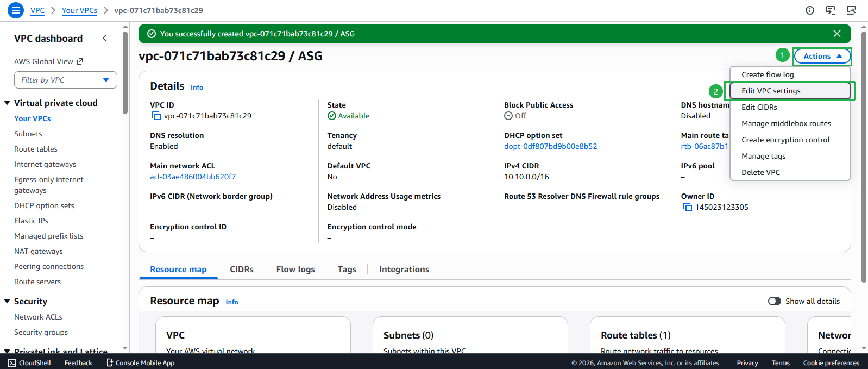Go to Route tables in sidebar
Screen dimensions: 868x369
click(36, 149)
